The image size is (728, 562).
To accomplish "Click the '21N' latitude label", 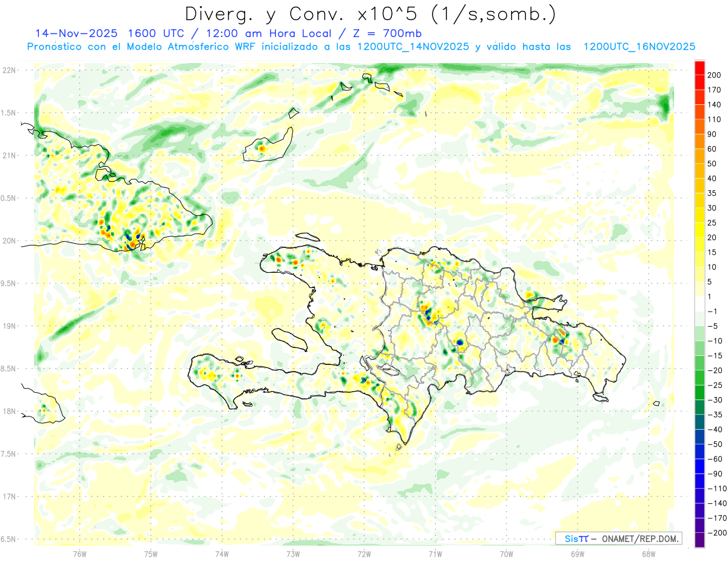I will click(x=10, y=156).
